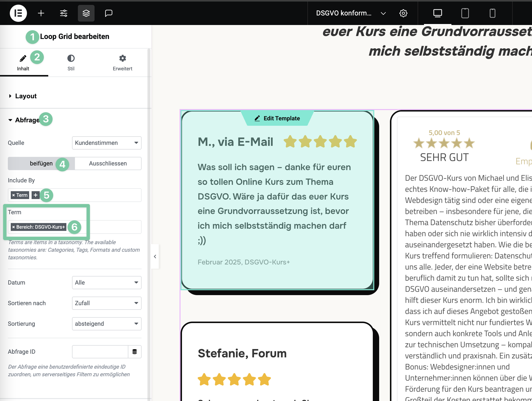Viewport: 532px width, 401px height.
Task: Click the Loop Grid bearbeiten title
Action: (x=75, y=37)
